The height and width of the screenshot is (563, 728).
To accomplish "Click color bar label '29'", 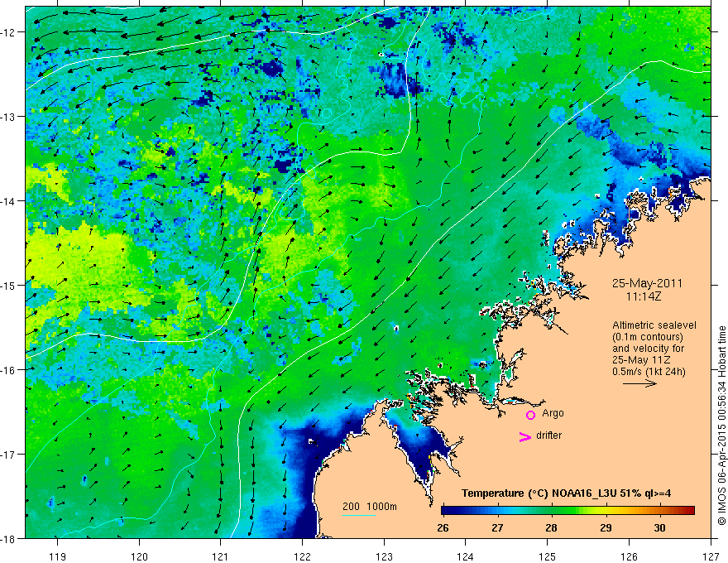I will pyautogui.click(x=606, y=527).
